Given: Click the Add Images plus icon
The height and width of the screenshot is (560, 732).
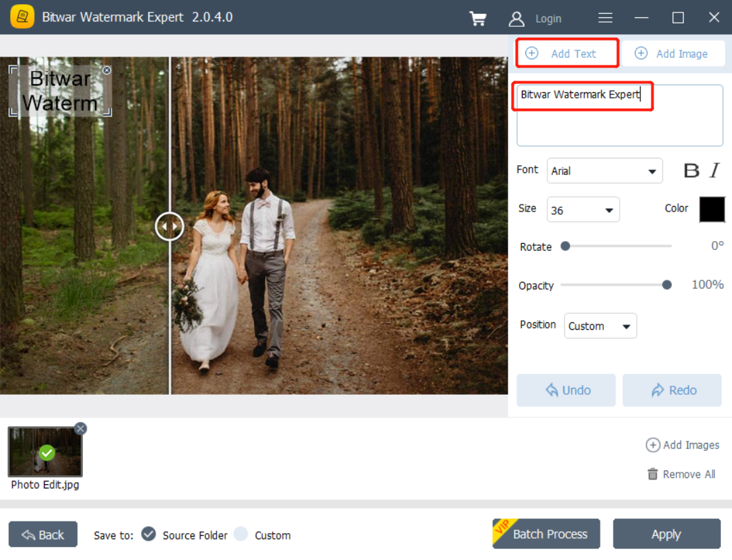Looking at the screenshot, I should pos(653,445).
